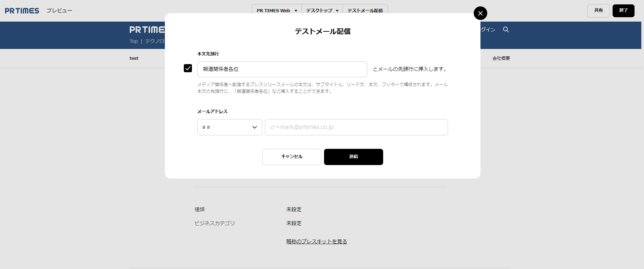Click the test company name tab
This screenshot has height=269, width=644.
pyautogui.click(x=134, y=58)
